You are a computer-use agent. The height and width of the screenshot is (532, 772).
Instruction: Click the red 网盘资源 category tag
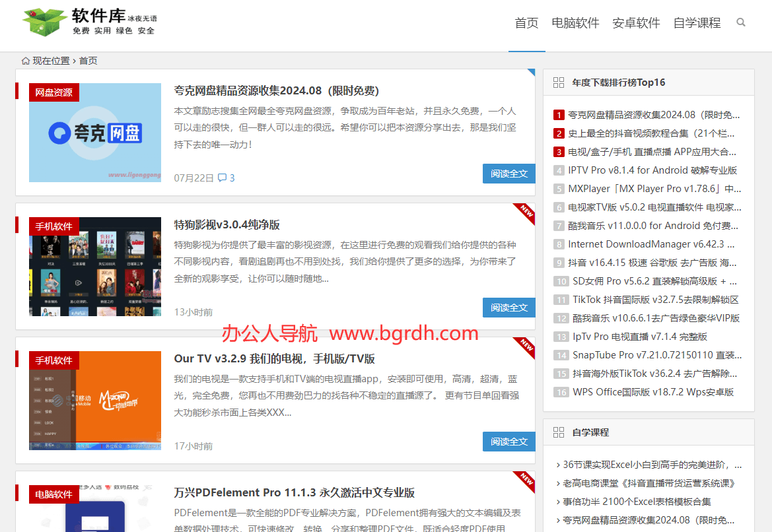point(54,92)
